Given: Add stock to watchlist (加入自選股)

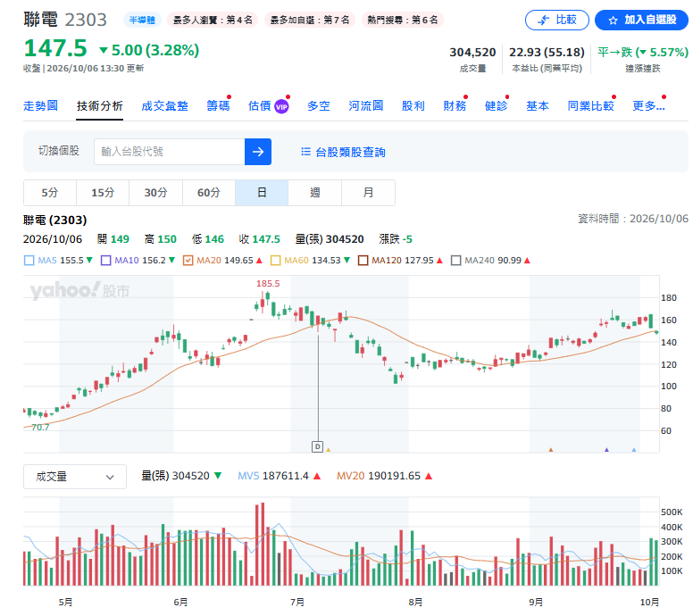Looking at the screenshot, I should [642, 20].
